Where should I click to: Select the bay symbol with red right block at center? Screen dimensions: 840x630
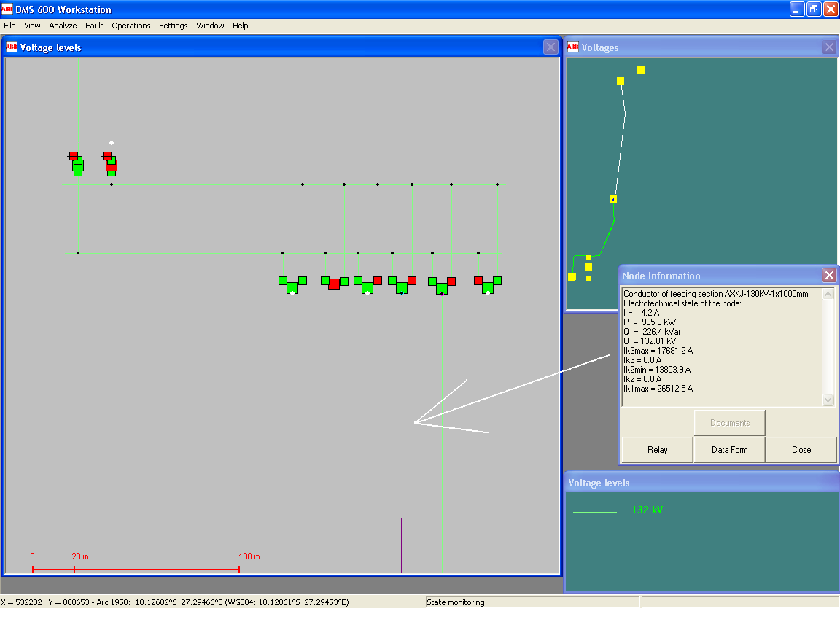click(x=367, y=284)
